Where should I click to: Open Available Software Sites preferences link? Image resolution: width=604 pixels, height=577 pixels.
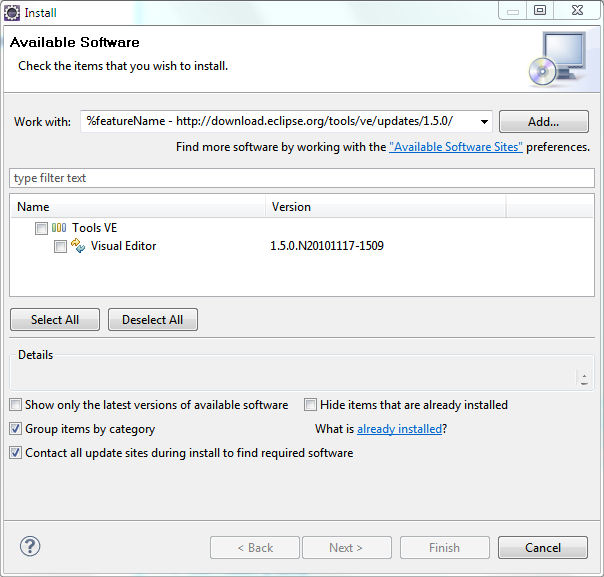tap(456, 147)
